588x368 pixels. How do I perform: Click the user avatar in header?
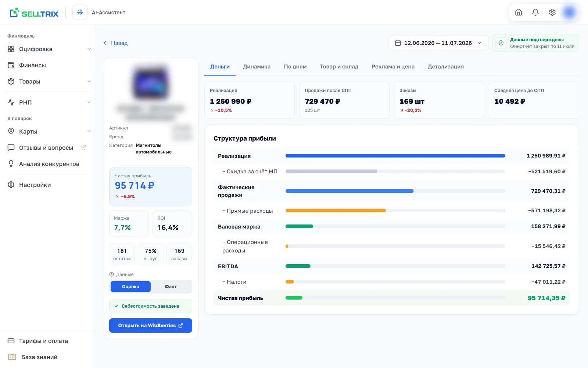coord(569,13)
